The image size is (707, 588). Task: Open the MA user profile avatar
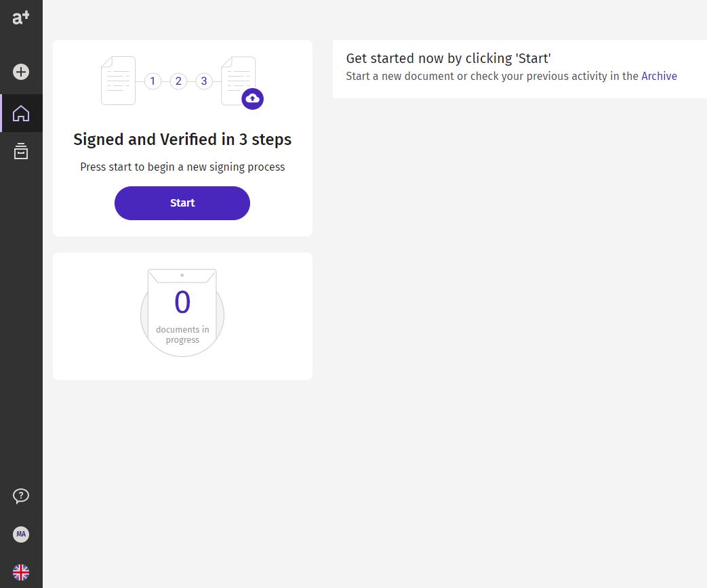tap(21, 534)
